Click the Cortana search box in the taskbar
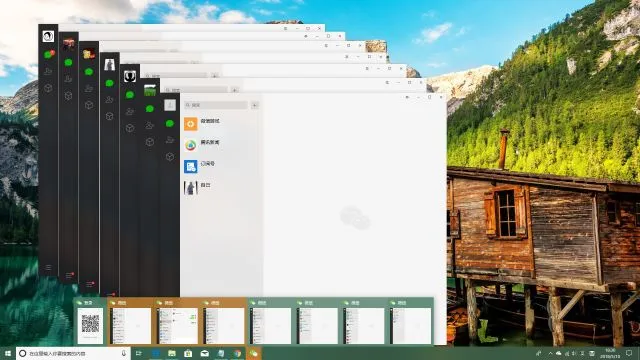 pos(73,353)
